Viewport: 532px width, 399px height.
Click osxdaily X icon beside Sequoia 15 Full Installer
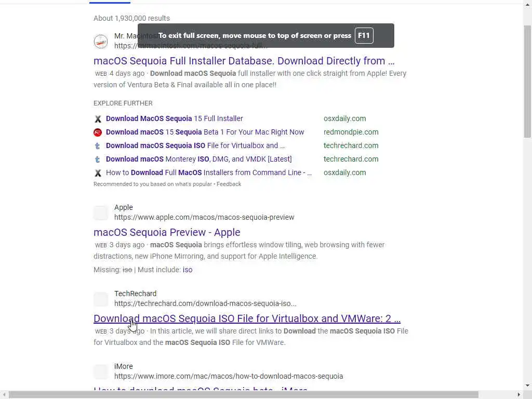[x=98, y=119]
